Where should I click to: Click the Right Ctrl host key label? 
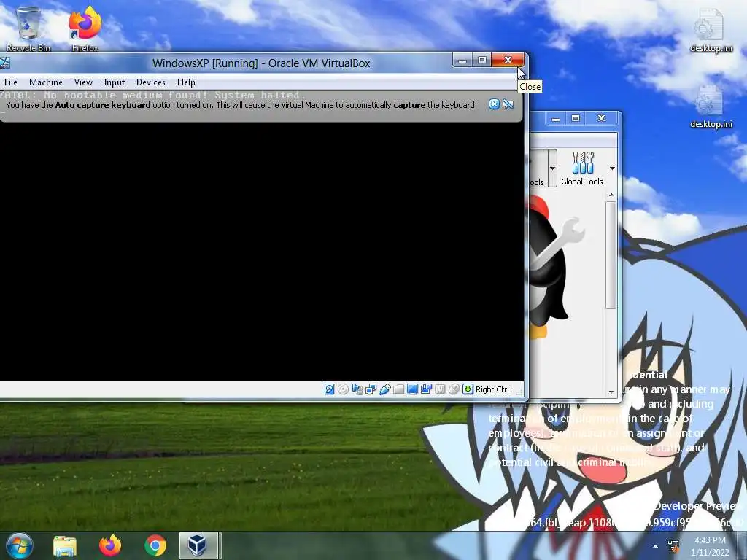pos(492,389)
